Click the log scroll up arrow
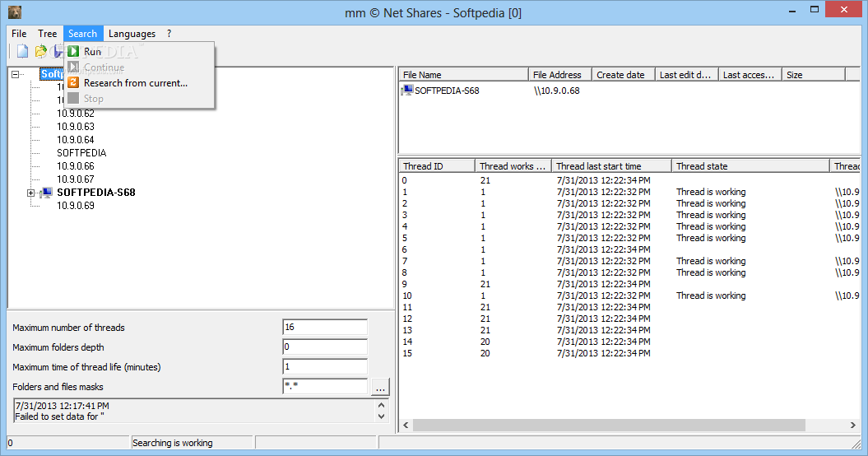 point(382,406)
